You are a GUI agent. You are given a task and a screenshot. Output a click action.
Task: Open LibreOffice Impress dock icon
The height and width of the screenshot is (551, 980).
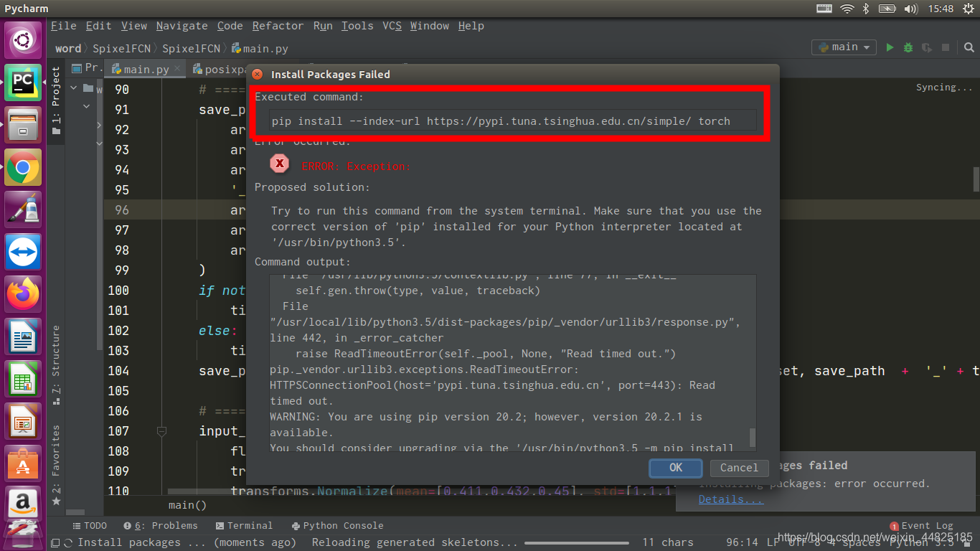click(x=23, y=422)
